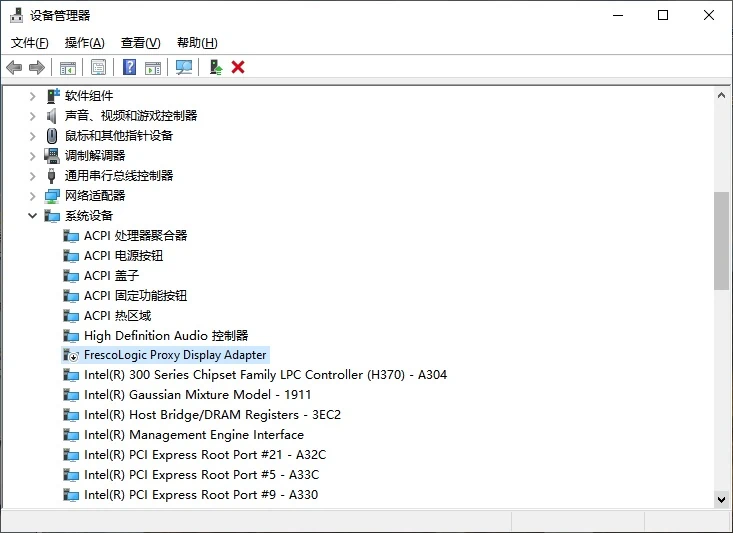Select FrescoLogic Proxy Display Adapter device
733x533 pixels.
tap(175, 355)
